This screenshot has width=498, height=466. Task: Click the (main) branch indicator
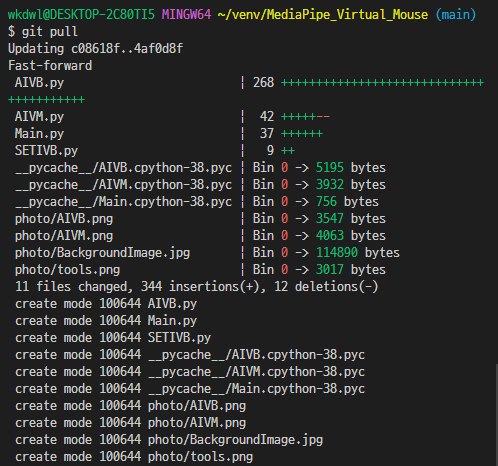[456, 15]
